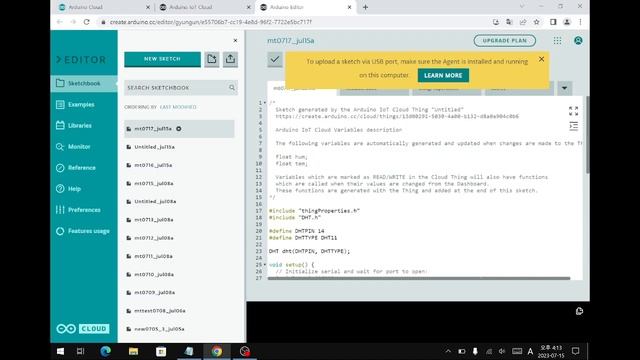Image resolution: width=640 pixels, height=360 pixels.
Task: Click the vertical editor scrollbar
Action: tap(587, 135)
